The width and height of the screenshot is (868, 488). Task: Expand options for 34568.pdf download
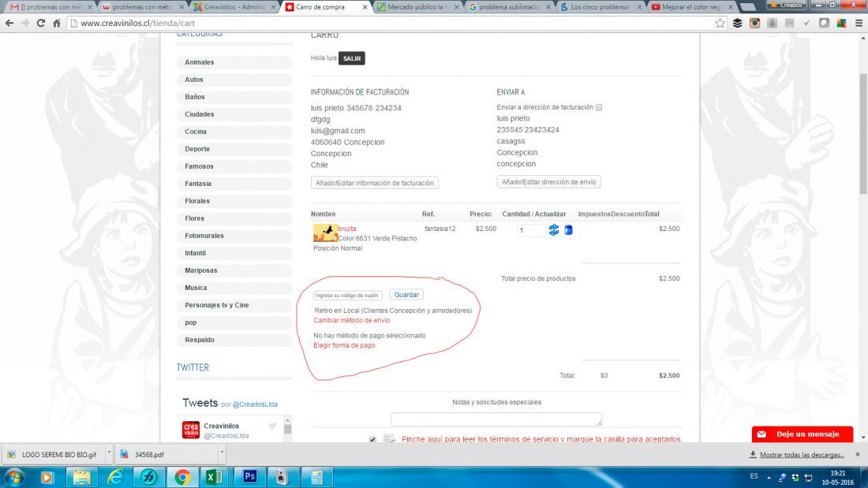[x=222, y=453]
